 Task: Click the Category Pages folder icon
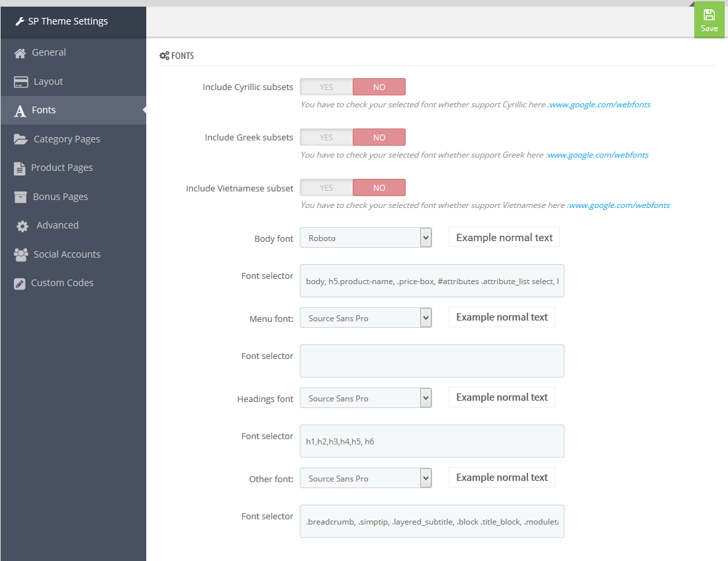[21, 139]
